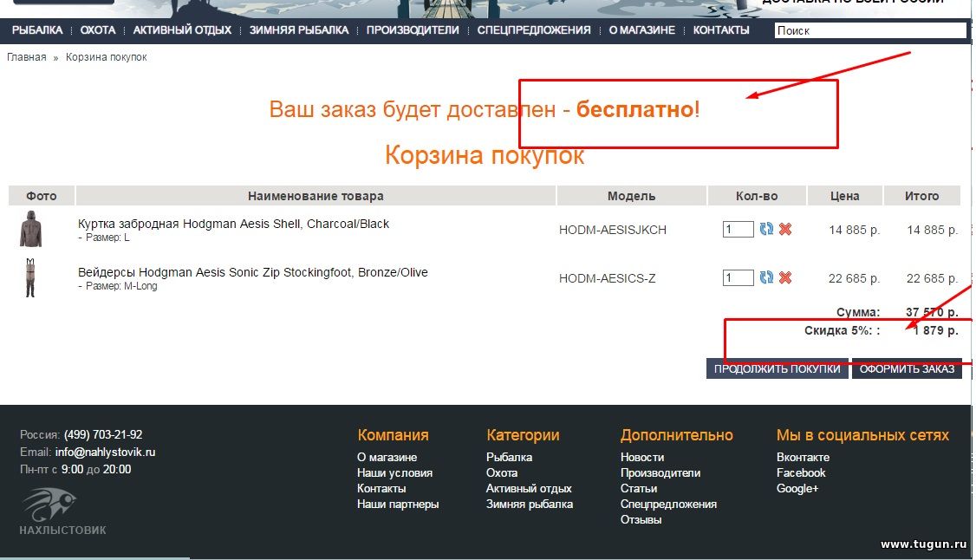The height and width of the screenshot is (560, 976).
Task: Open footer category Рыбалка
Action: tap(509, 458)
